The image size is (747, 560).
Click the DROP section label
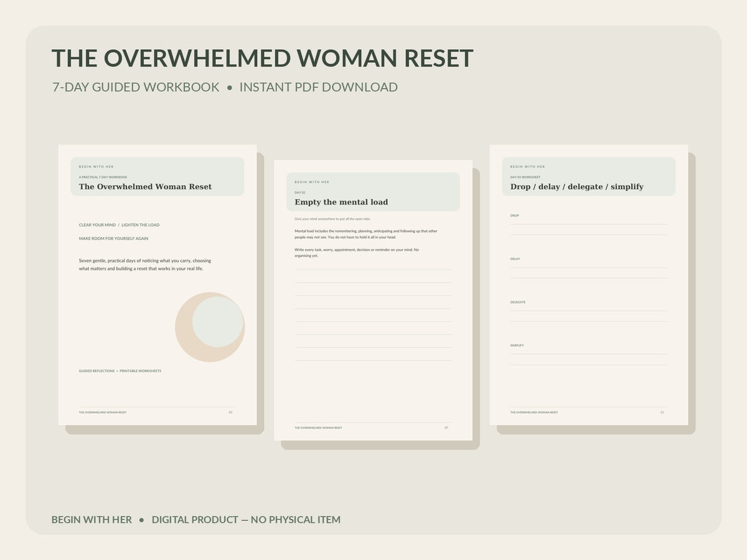pyautogui.click(x=515, y=215)
